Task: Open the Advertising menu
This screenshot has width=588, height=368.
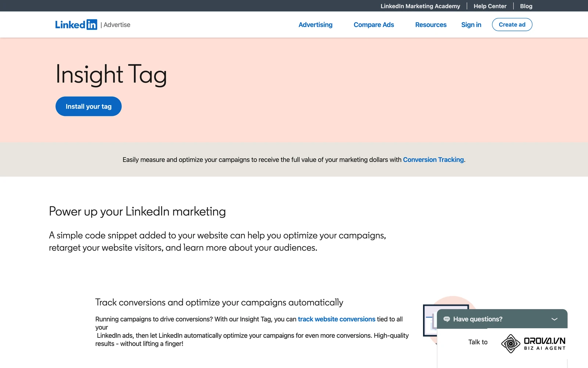Action: tap(315, 25)
